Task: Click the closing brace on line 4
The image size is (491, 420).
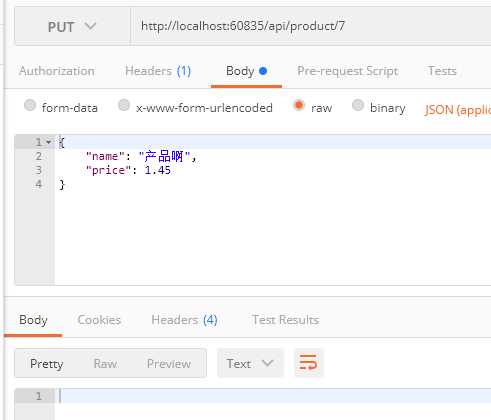Action: point(62,184)
